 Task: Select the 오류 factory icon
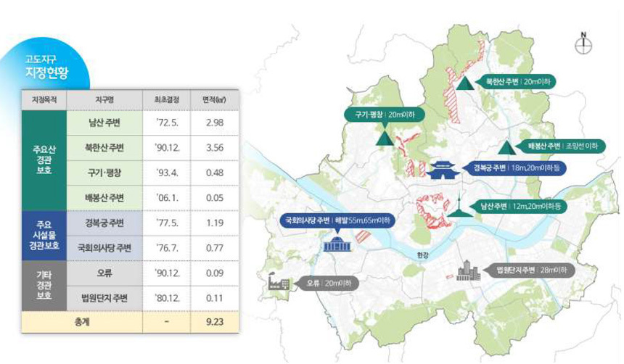click(x=281, y=281)
